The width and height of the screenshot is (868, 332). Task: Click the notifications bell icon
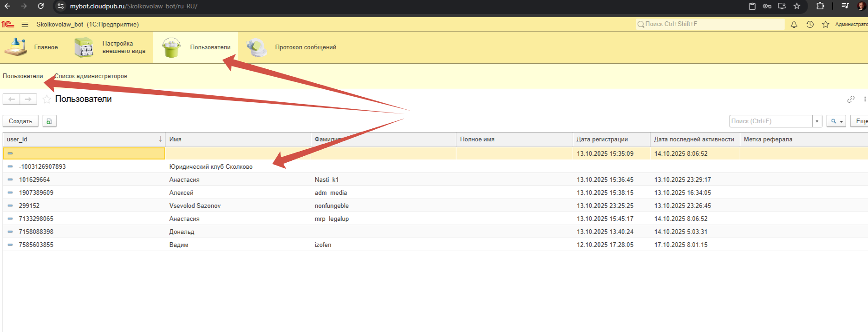pyautogui.click(x=794, y=24)
